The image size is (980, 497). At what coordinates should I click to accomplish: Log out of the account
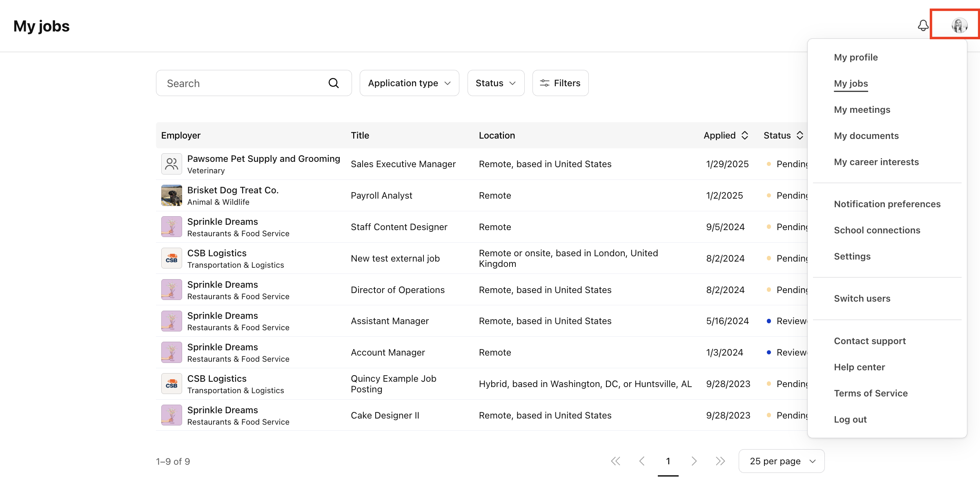pos(850,419)
